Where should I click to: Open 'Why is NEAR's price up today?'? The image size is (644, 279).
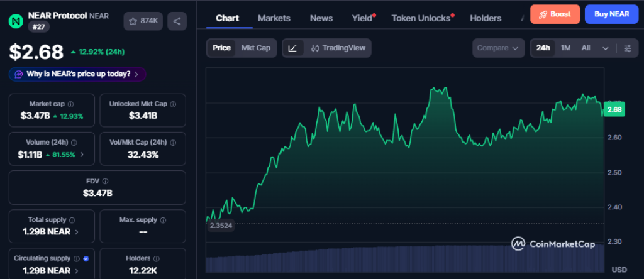[x=77, y=74]
